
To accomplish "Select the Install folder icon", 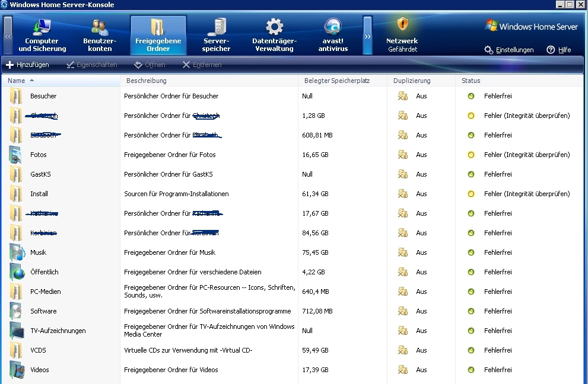I will (x=16, y=194).
